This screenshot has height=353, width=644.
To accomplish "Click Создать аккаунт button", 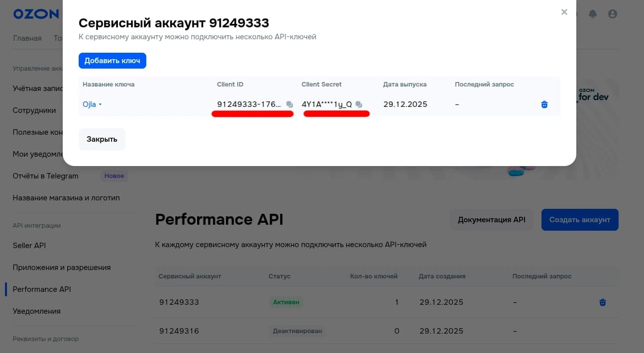I will [579, 220].
